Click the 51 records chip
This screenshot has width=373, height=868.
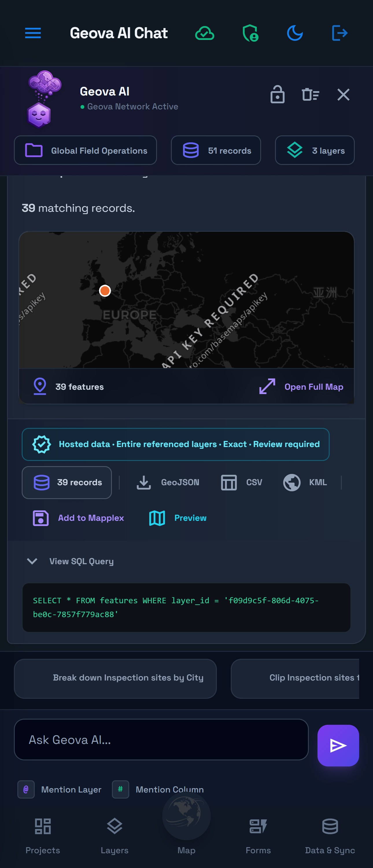[x=216, y=150]
